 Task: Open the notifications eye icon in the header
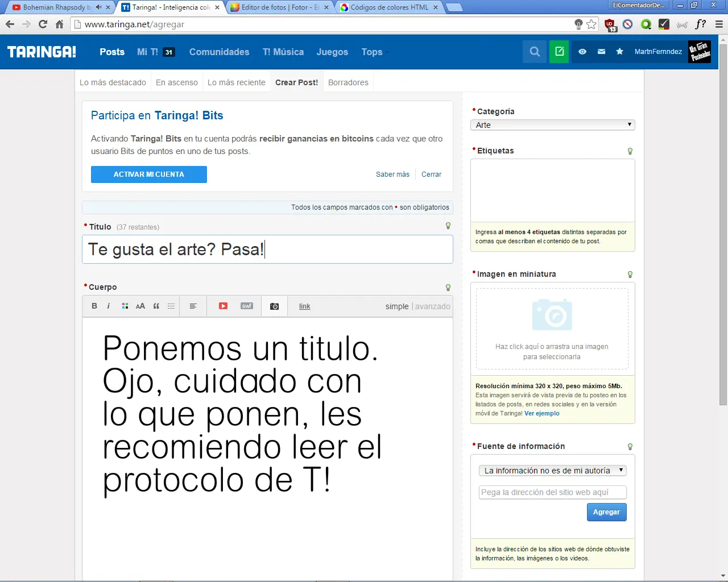[x=582, y=52]
